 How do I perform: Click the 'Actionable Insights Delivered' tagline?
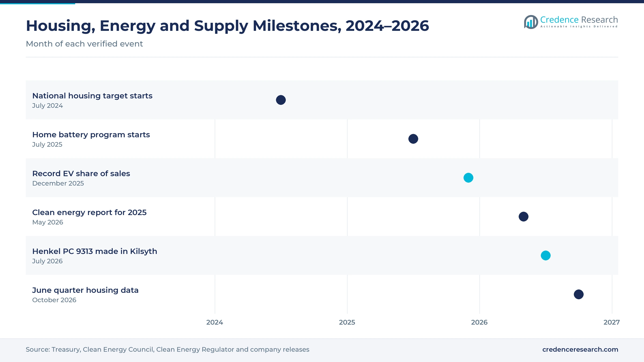pos(579,27)
